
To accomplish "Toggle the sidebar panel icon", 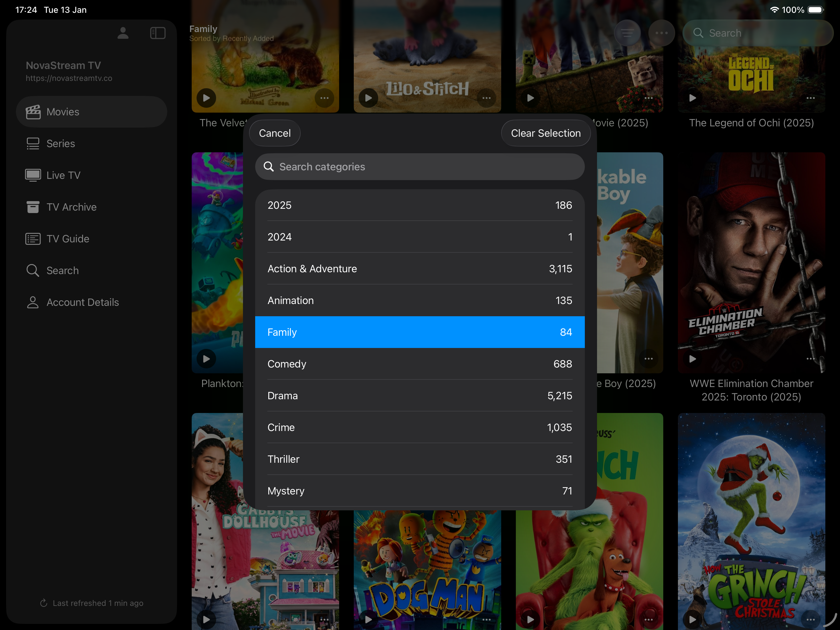I will click(x=157, y=33).
